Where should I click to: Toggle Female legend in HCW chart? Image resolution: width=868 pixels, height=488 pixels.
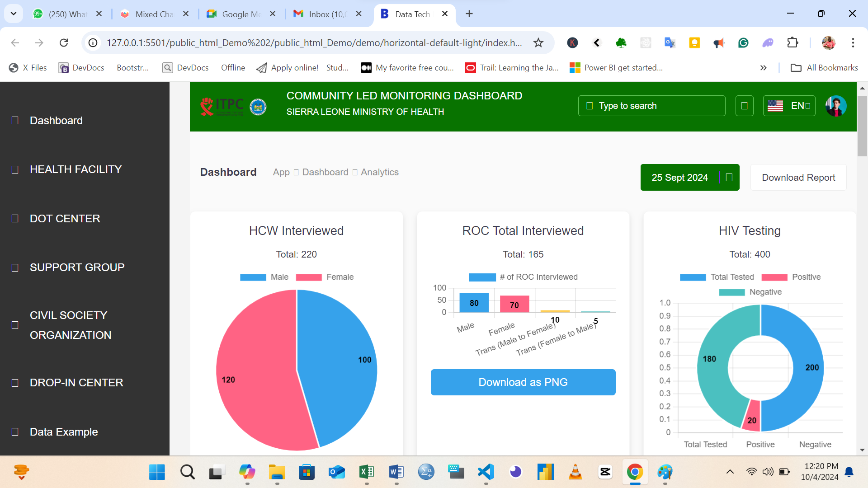point(325,277)
